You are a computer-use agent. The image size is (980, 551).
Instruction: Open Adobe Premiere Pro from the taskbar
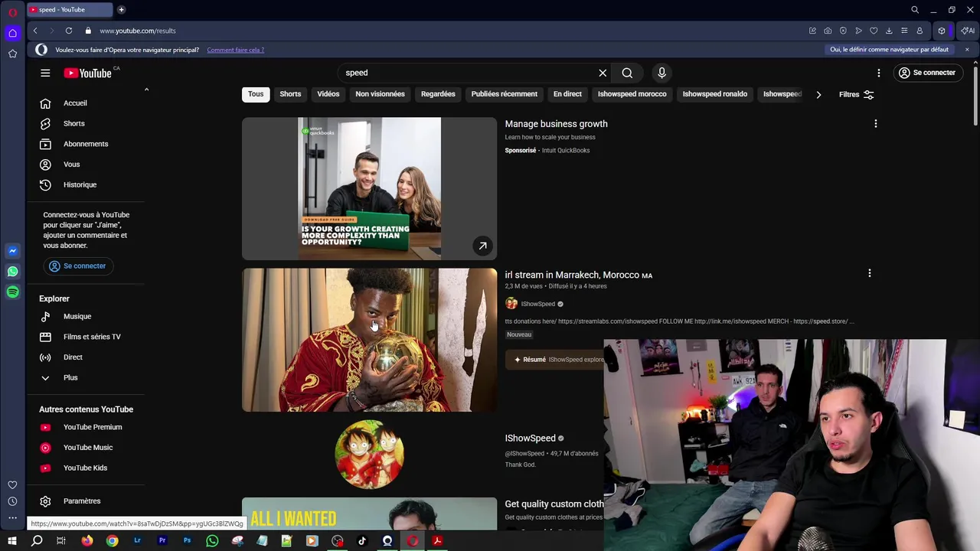[162, 541]
